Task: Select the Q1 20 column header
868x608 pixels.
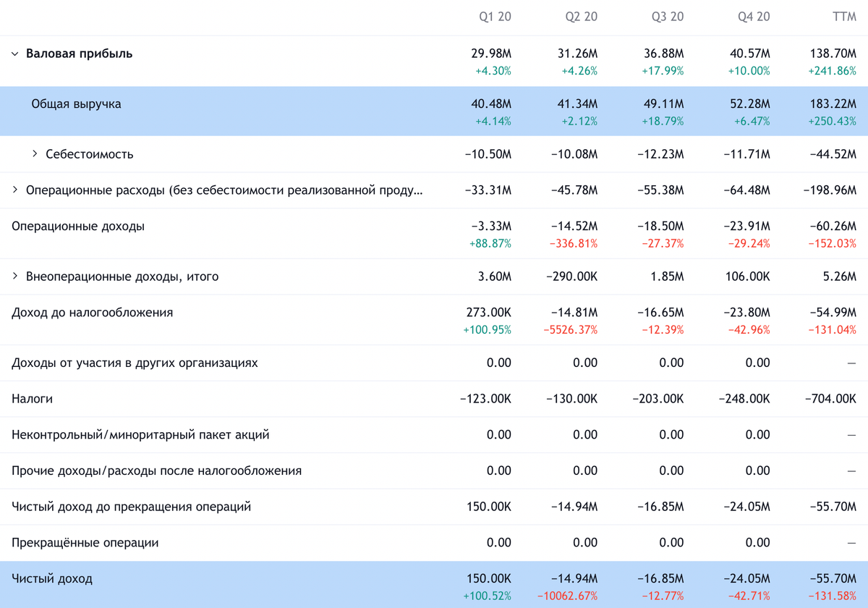Action: (495, 17)
